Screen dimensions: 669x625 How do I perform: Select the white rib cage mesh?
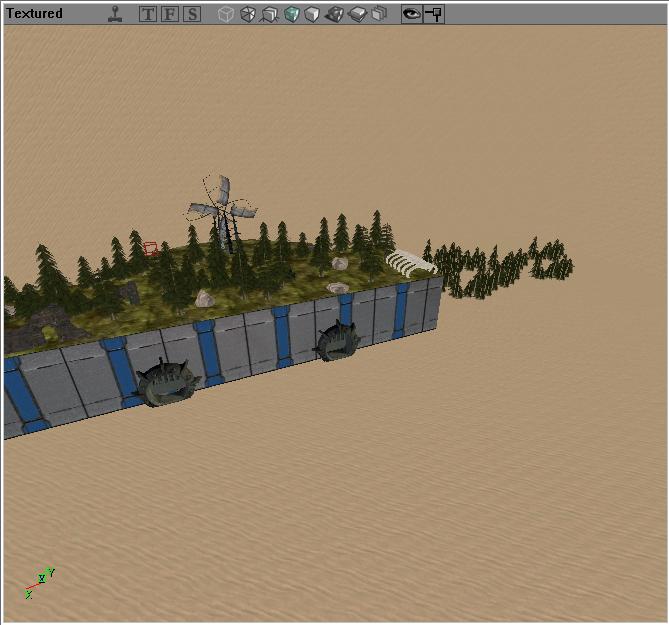409,263
